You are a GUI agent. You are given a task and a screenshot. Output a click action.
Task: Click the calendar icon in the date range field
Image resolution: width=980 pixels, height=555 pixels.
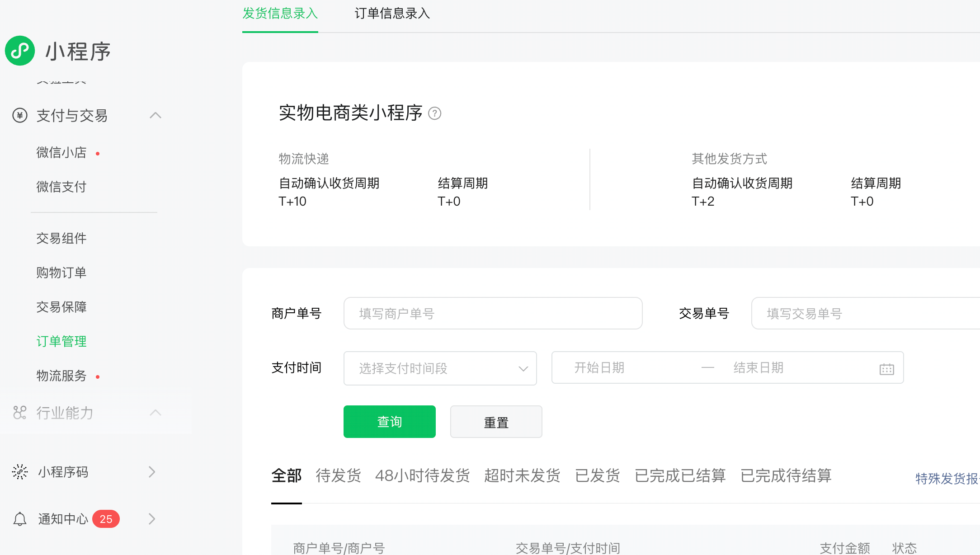[886, 369]
